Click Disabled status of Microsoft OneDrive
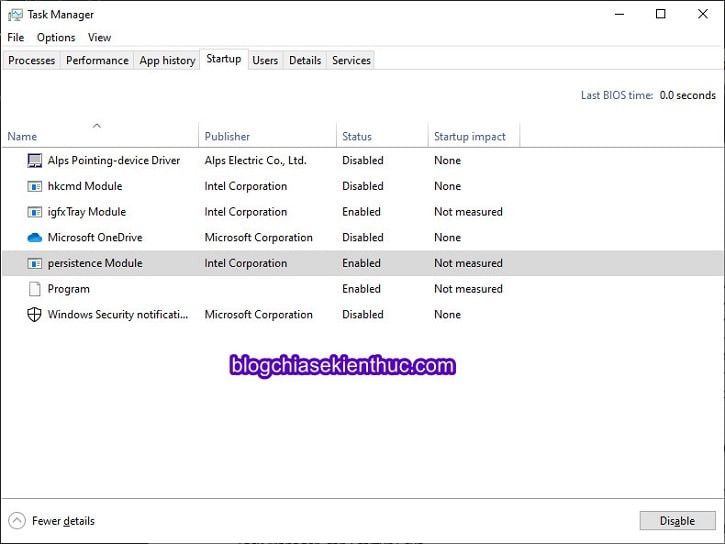Image resolution: width=725 pixels, height=544 pixels. (362, 238)
